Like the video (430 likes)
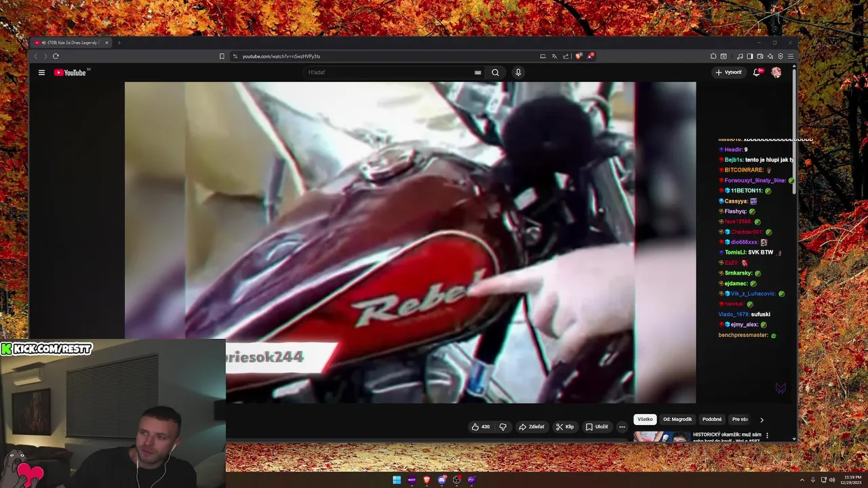This screenshot has width=868, height=488. click(x=481, y=427)
